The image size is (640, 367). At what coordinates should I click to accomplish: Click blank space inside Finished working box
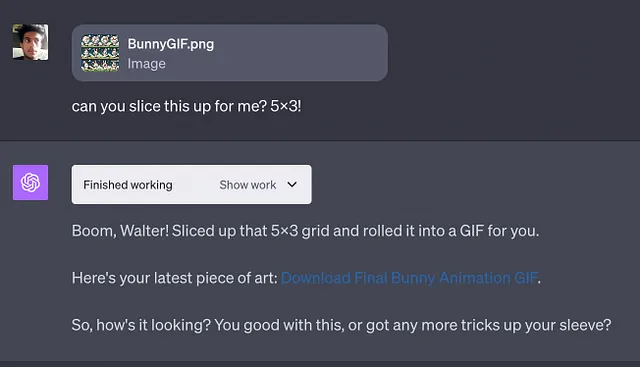tap(196, 185)
